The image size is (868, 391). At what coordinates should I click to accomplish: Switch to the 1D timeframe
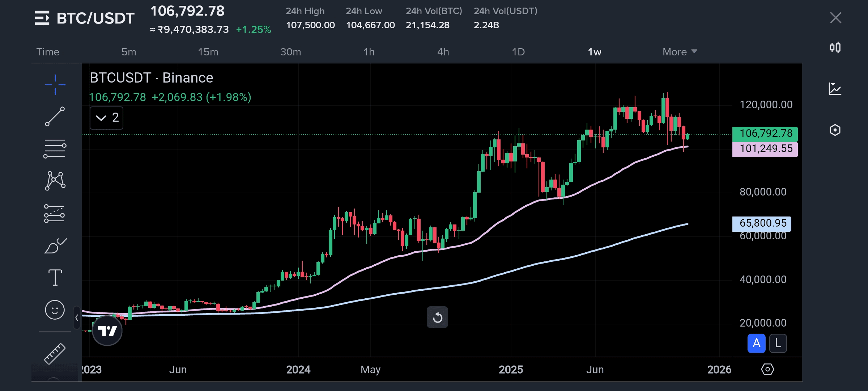(518, 52)
